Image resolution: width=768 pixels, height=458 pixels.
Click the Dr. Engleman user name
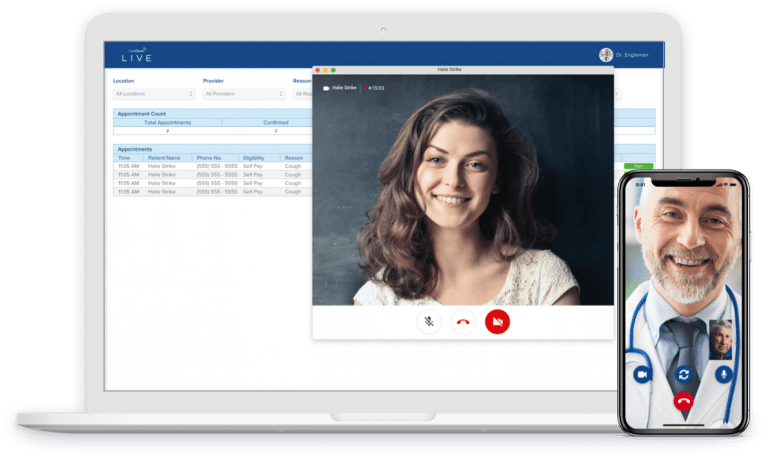point(634,55)
